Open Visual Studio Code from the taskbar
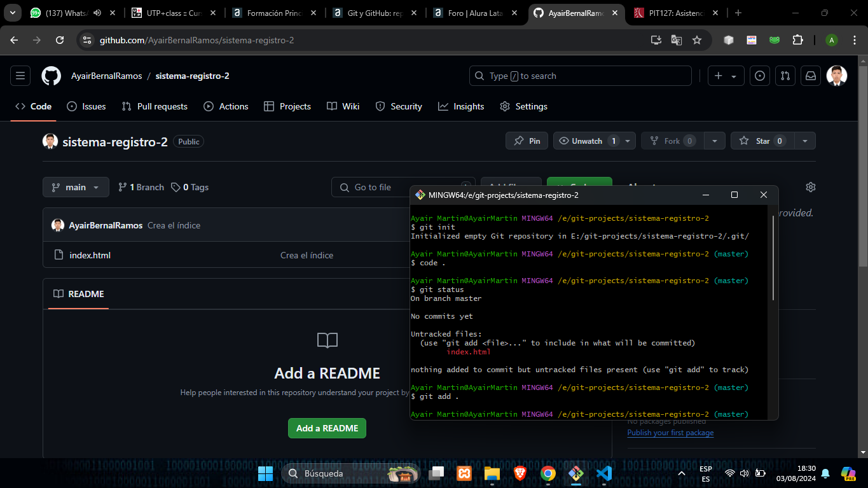This screenshot has height=488, width=868. [604, 473]
